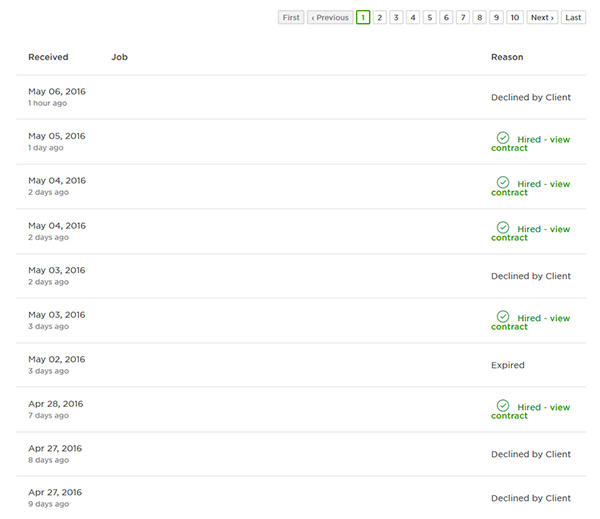Jump to page 5
The image size is (600, 519).
430,17
